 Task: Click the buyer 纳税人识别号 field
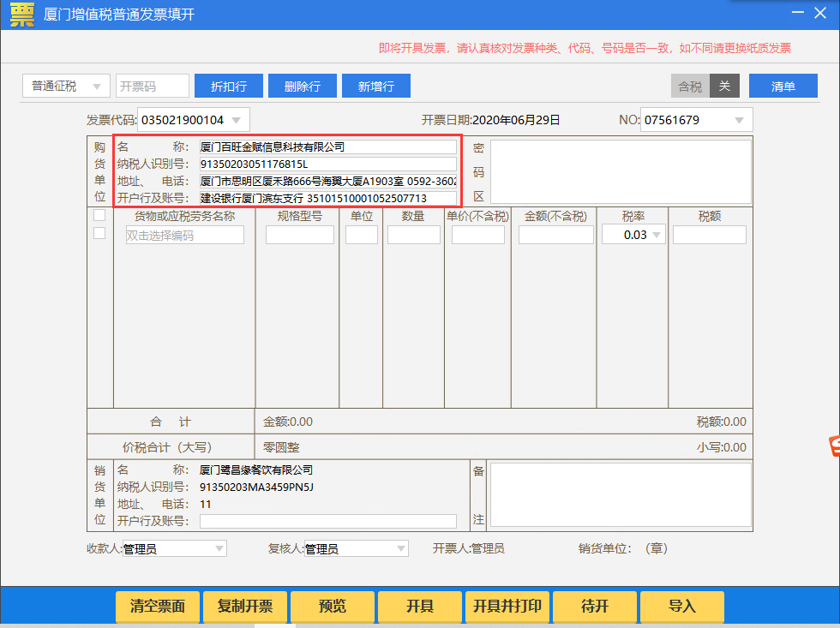(x=327, y=164)
